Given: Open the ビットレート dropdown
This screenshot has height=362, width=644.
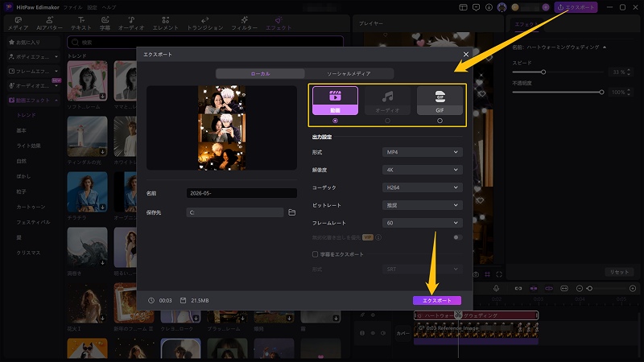Looking at the screenshot, I should click(x=422, y=205).
